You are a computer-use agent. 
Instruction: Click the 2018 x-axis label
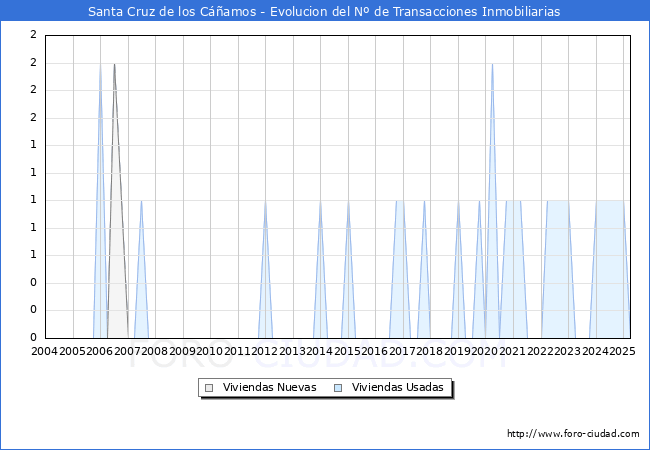click(x=429, y=351)
